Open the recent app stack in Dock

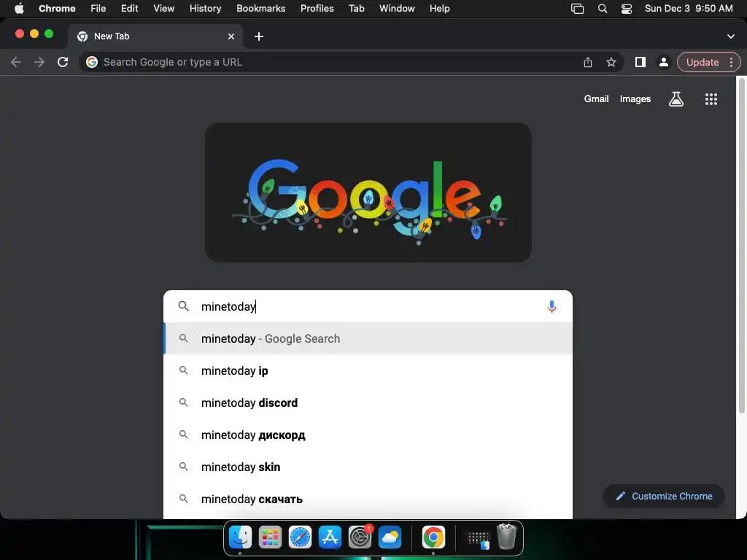click(478, 539)
